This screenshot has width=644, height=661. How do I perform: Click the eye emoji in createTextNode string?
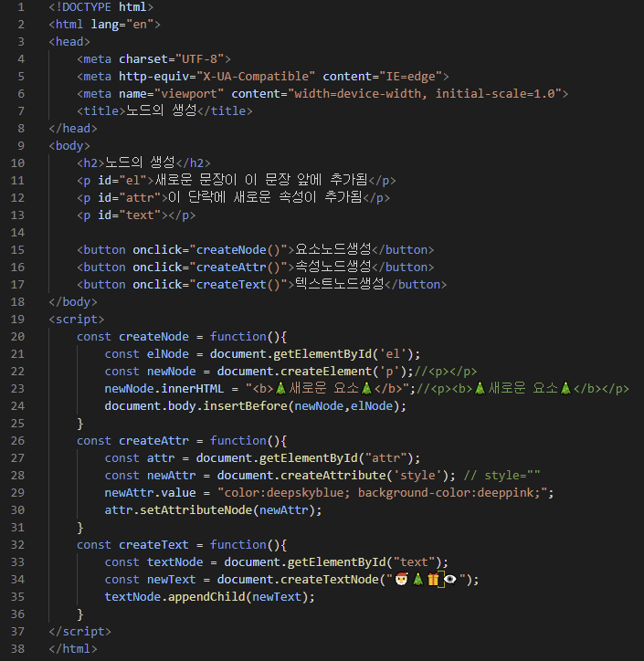point(450,580)
